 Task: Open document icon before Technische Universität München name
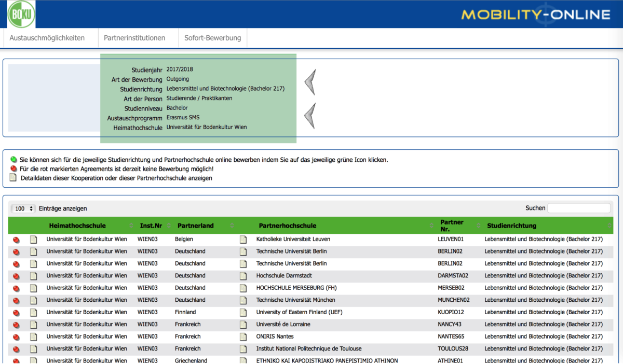[x=243, y=300]
